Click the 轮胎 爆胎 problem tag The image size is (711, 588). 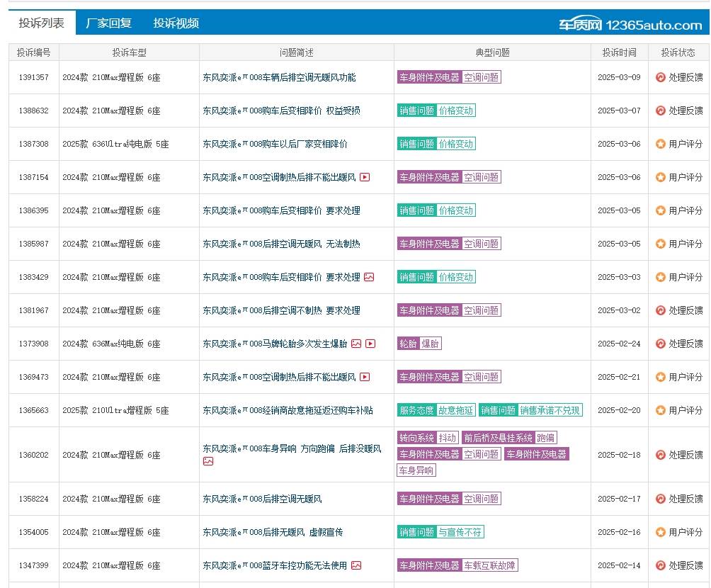[x=419, y=344]
